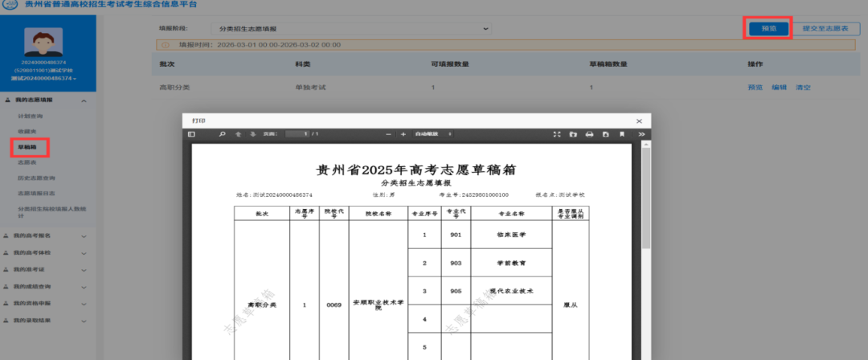Click the page number input field
Screen dimensions: 868x360
[297, 134]
